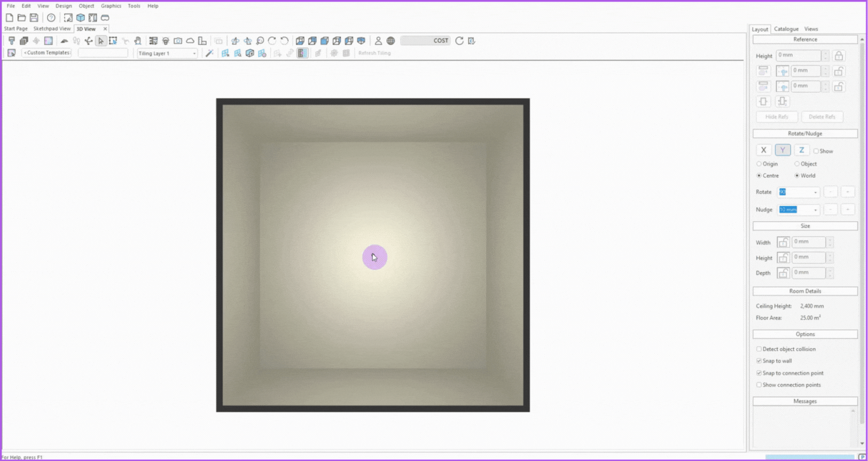Expand the Nudge distance dropdown
868x461 pixels.
pos(815,210)
